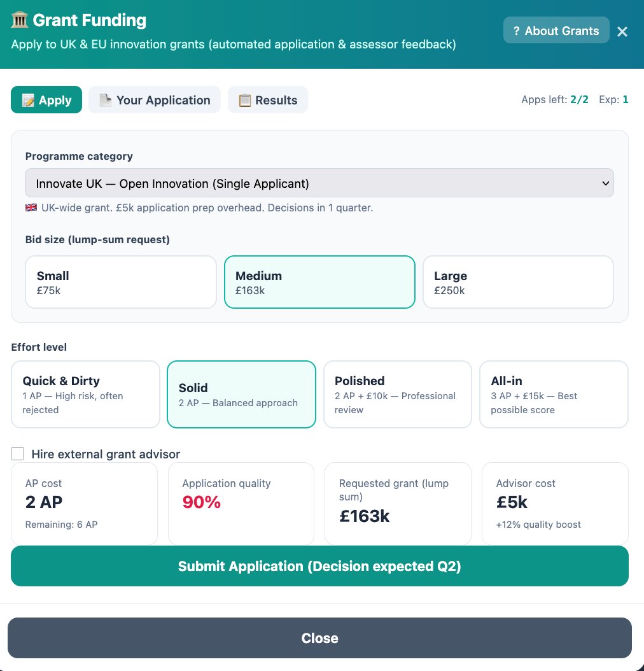Submit the application for Q2 decision

319,566
